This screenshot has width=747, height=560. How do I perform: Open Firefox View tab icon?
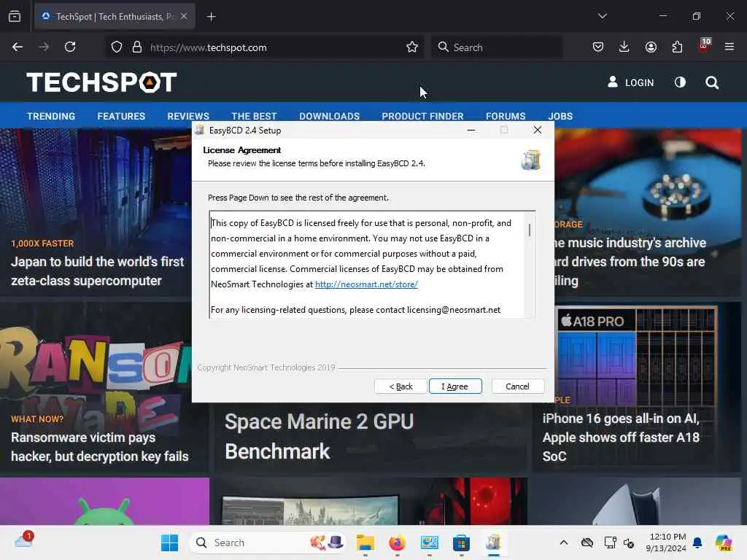(15, 17)
